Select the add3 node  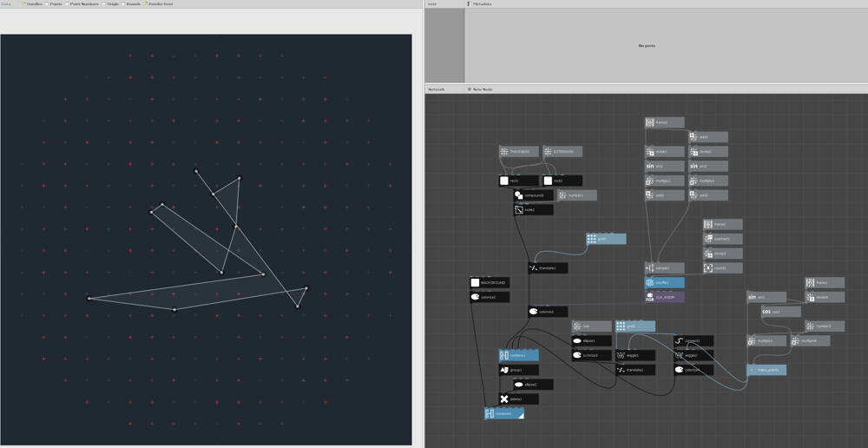(x=708, y=137)
